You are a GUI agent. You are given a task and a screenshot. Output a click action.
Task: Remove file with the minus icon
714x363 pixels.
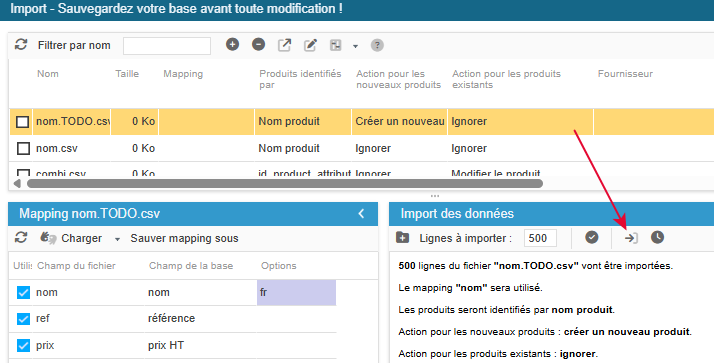pos(259,45)
